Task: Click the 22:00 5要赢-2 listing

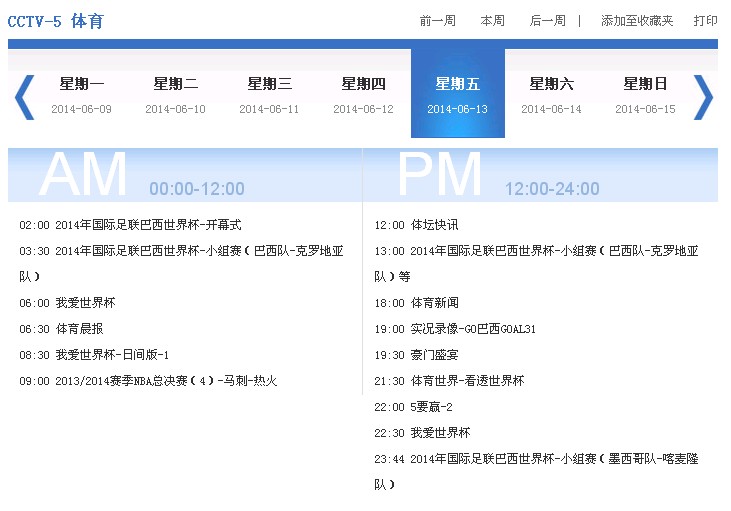Action: pyautogui.click(x=413, y=407)
